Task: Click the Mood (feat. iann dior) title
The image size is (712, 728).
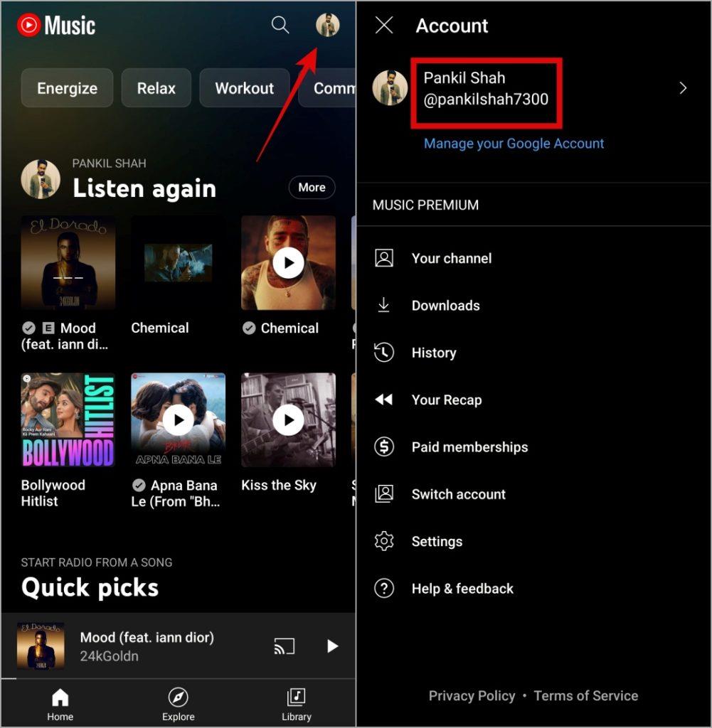Action: tap(147, 637)
